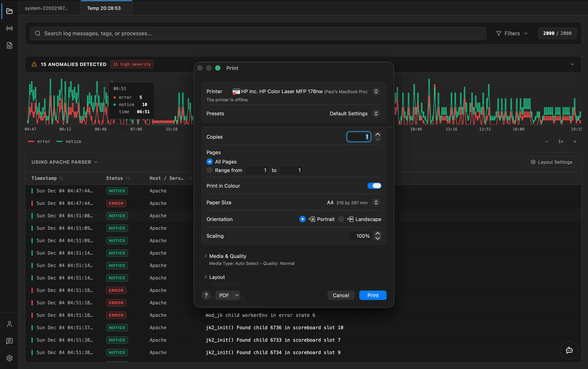Click the Copies input field
Screen dimensions: 588x369
(359, 137)
